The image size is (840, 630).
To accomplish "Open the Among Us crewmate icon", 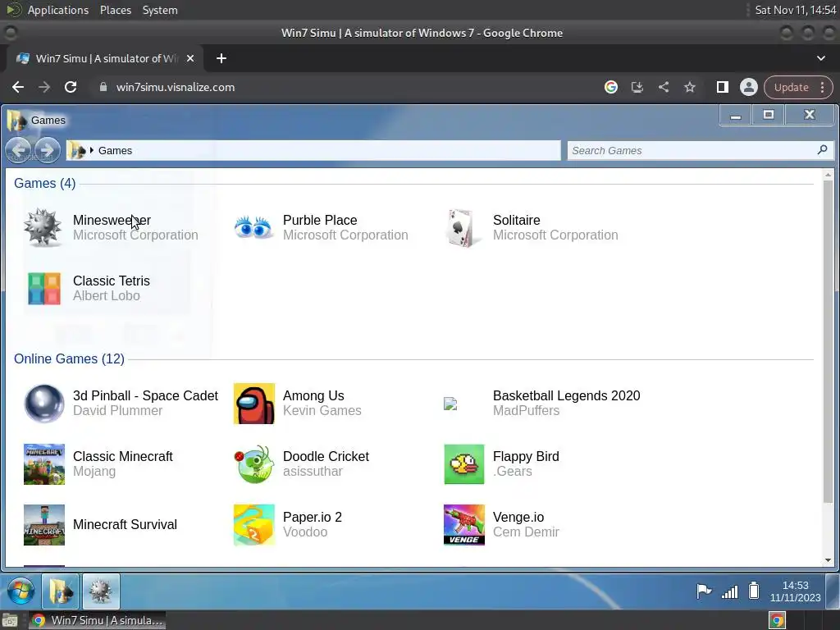I will (254, 404).
